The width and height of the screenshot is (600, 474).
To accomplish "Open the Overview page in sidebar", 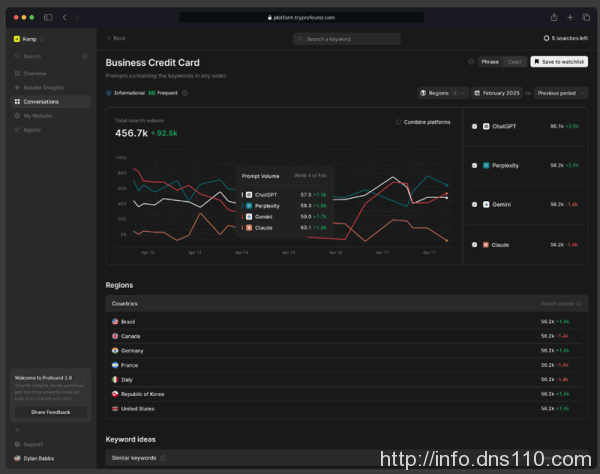I will click(34, 73).
